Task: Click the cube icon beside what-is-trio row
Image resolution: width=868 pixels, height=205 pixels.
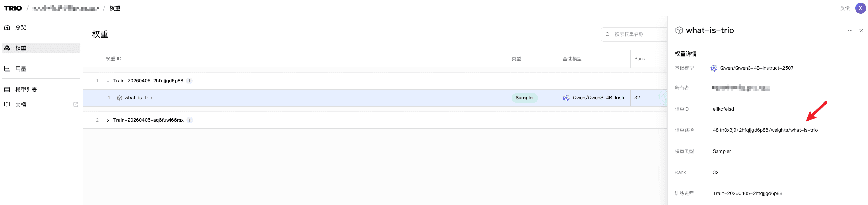Action: tap(120, 98)
